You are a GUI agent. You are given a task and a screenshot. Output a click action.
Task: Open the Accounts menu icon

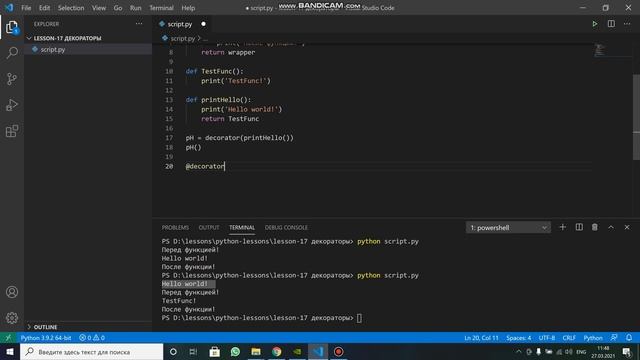click(12, 292)
